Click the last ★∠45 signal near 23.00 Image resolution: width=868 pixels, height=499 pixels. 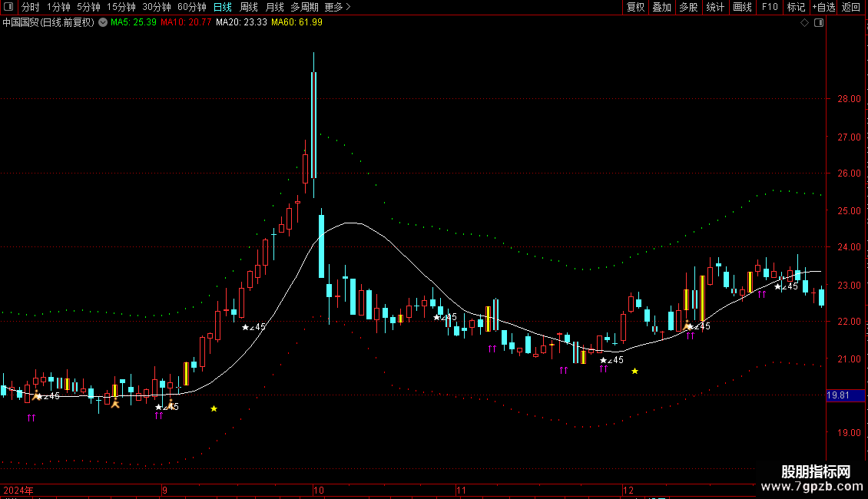[x=786, y=286]
